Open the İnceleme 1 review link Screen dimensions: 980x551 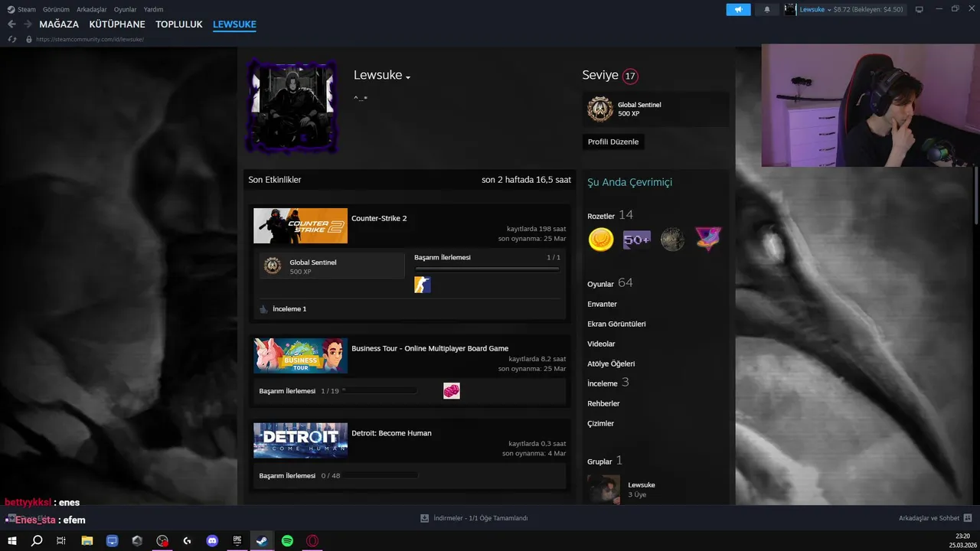coord(289,309)
